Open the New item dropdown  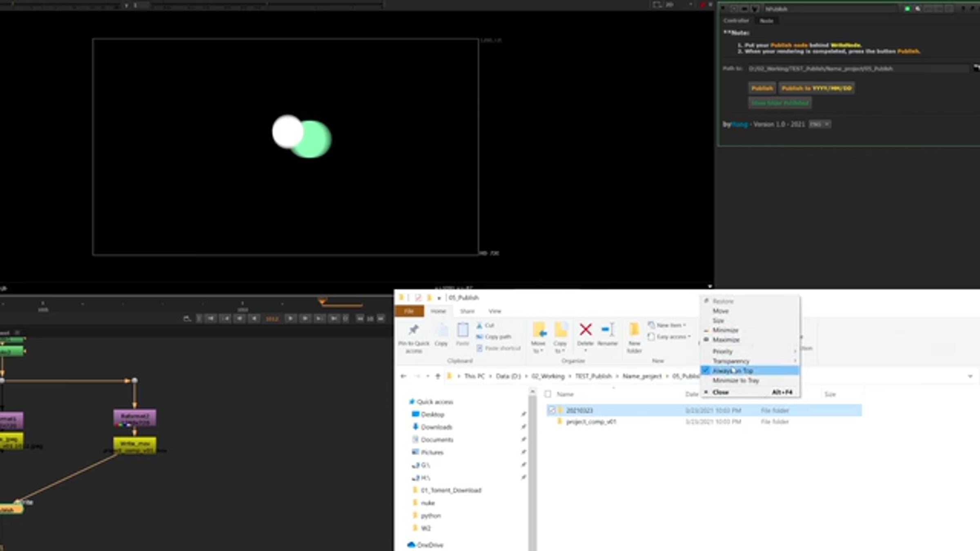[x=667, y=325]
